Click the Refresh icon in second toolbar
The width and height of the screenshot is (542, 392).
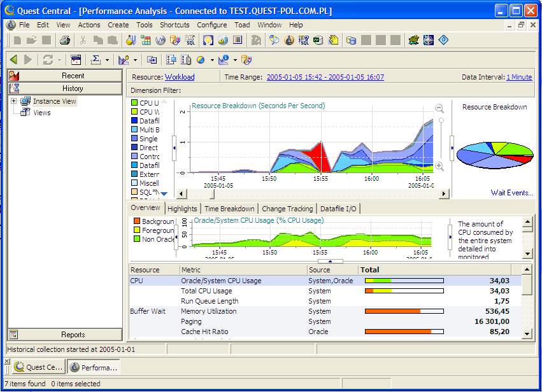point(48,60)
